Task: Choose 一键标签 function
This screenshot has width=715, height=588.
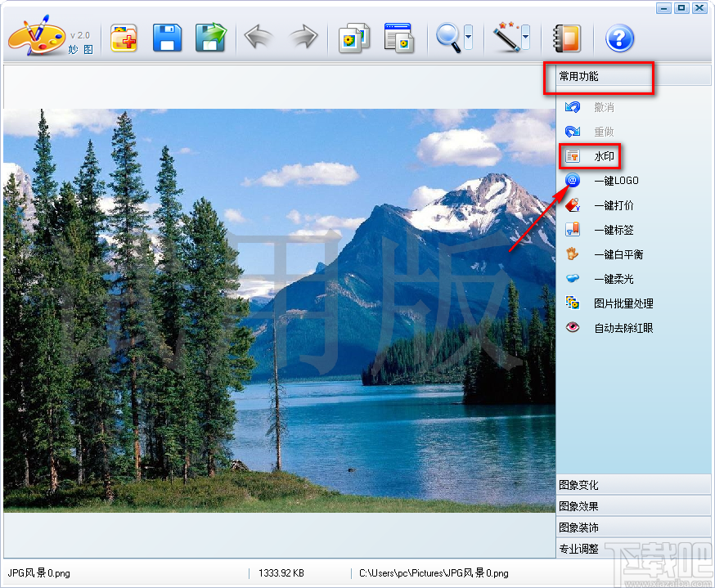Action: 614,230
